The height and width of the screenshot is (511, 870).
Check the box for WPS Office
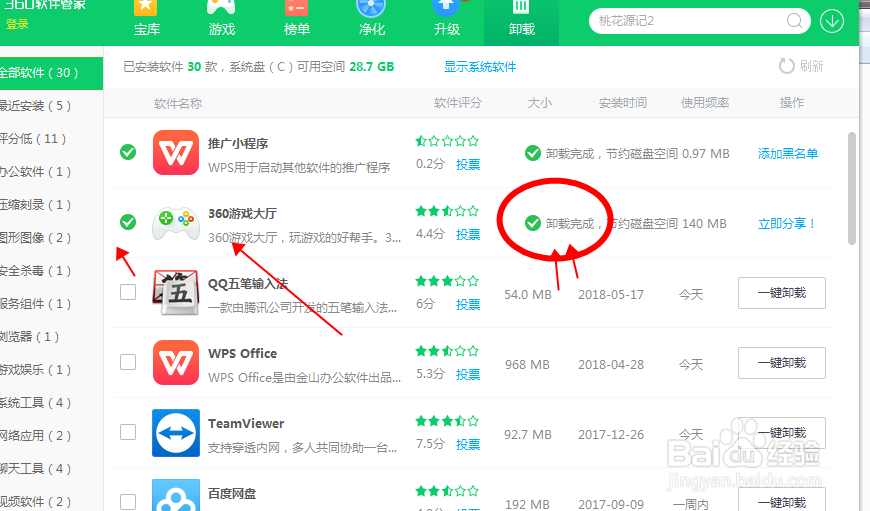point(128,362)
